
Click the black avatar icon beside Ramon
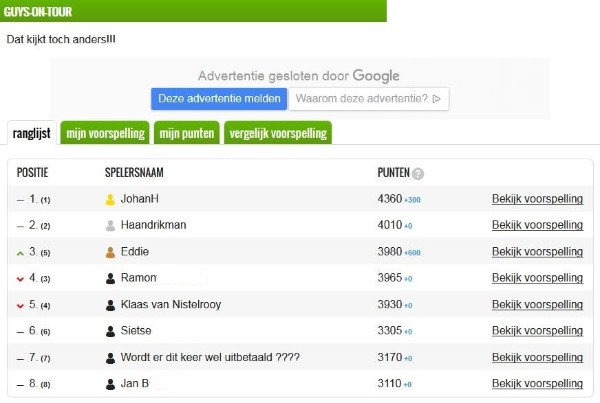click(110, 278)
